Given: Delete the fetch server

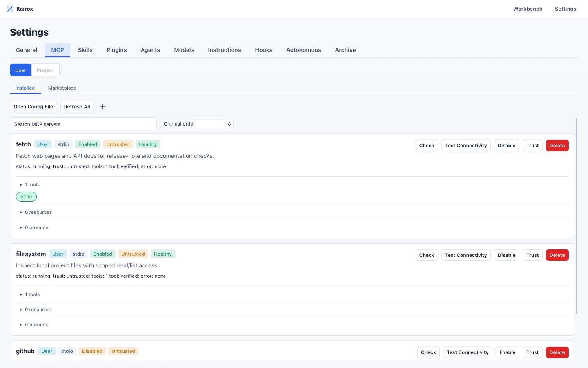Looking at the screenshot, I should pyautogui.click(x=557, y=146).
